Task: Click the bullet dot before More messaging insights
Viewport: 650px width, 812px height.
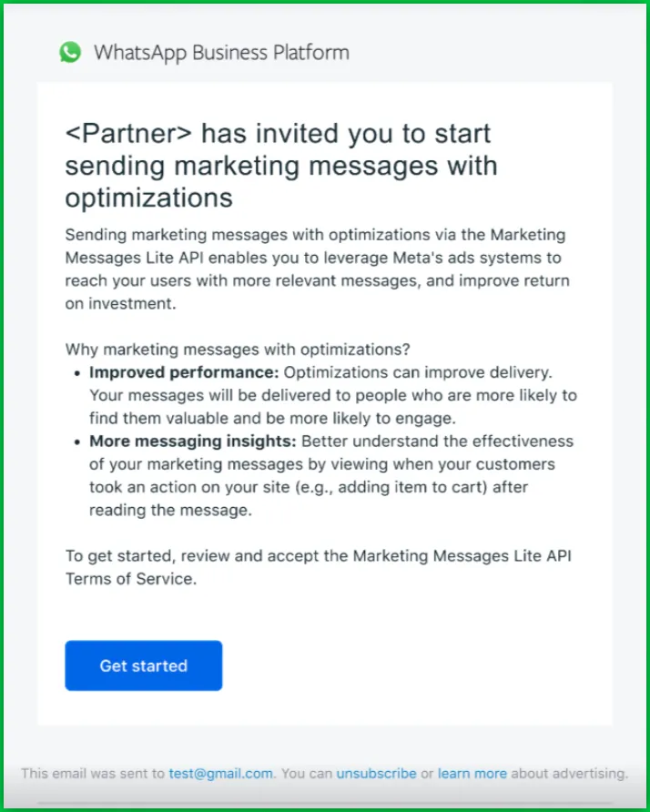Action: click(77, 442)
